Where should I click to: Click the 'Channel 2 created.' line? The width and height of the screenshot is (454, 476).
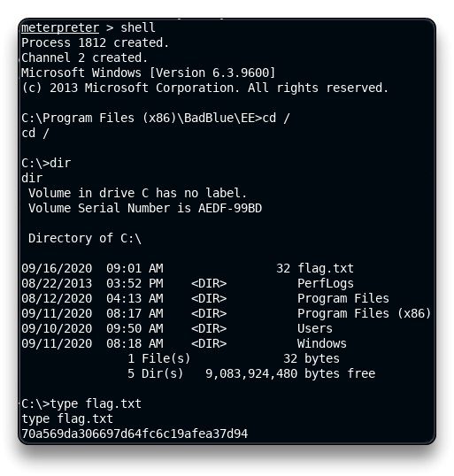(84, 58)
